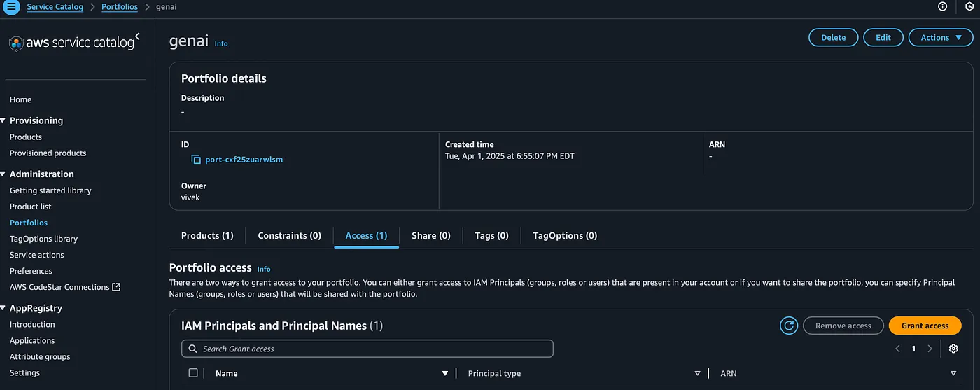Open the TagOptions (0) tab

pyautogui.click(x=565, y=235)
